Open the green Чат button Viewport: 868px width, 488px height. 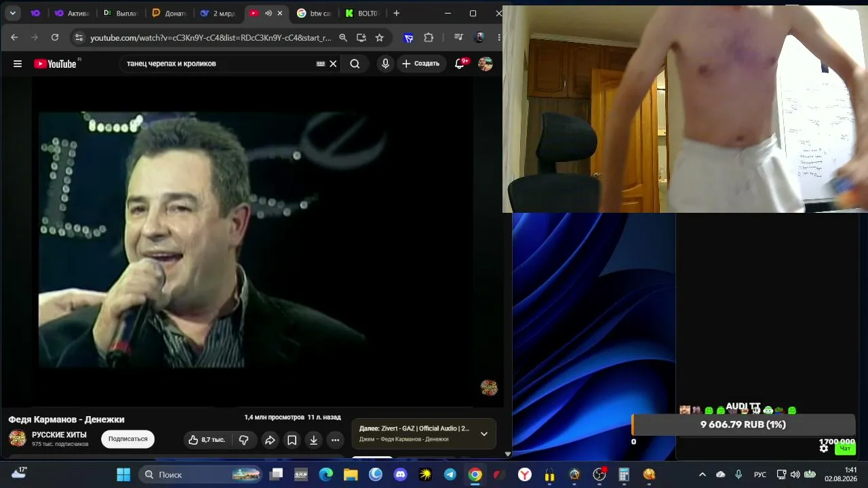pyautogui.click(x=846, y=449)
